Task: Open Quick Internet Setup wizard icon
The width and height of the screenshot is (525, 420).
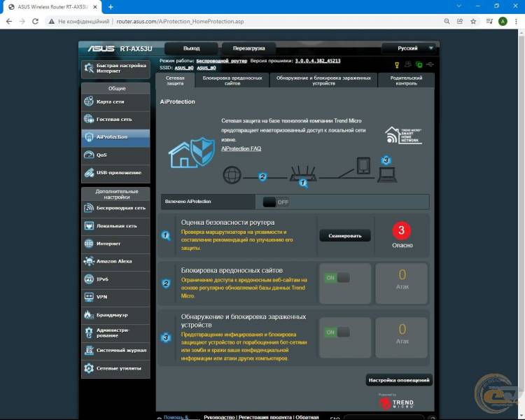Action: 89,69
